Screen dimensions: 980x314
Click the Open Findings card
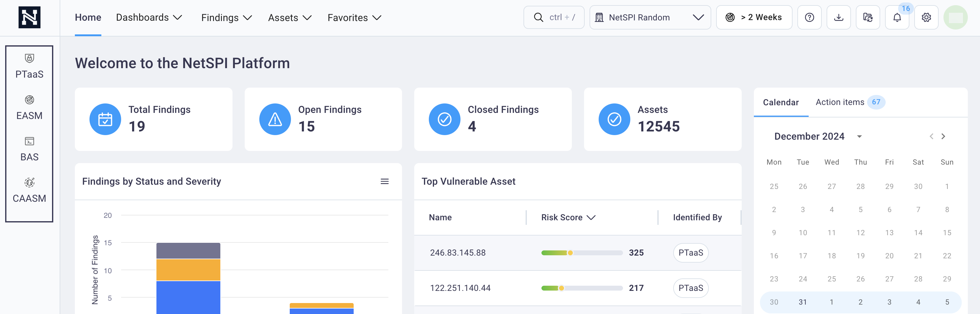pyautogui.click(x=323, y=119)
